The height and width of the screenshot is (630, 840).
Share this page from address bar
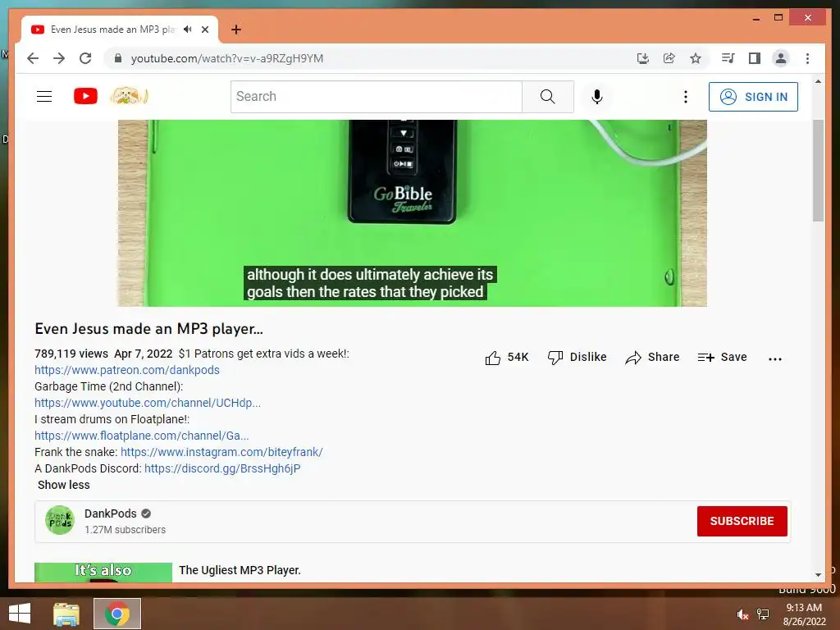pos(669,58)
